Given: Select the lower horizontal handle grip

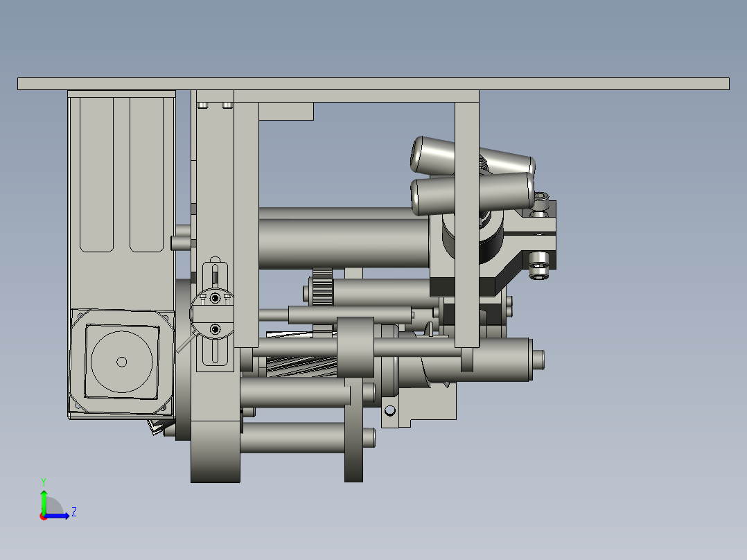Looking at the screenshot, I should tap(432, 195).
